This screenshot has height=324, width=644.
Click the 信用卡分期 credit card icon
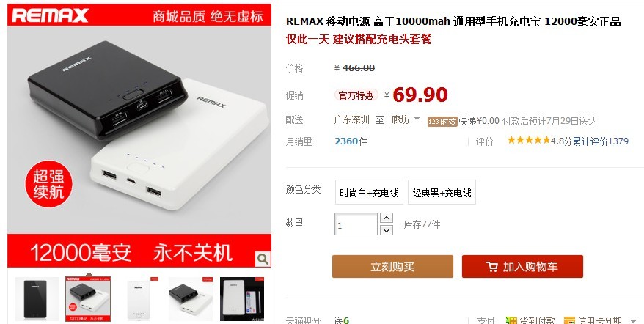click(569, 321)
